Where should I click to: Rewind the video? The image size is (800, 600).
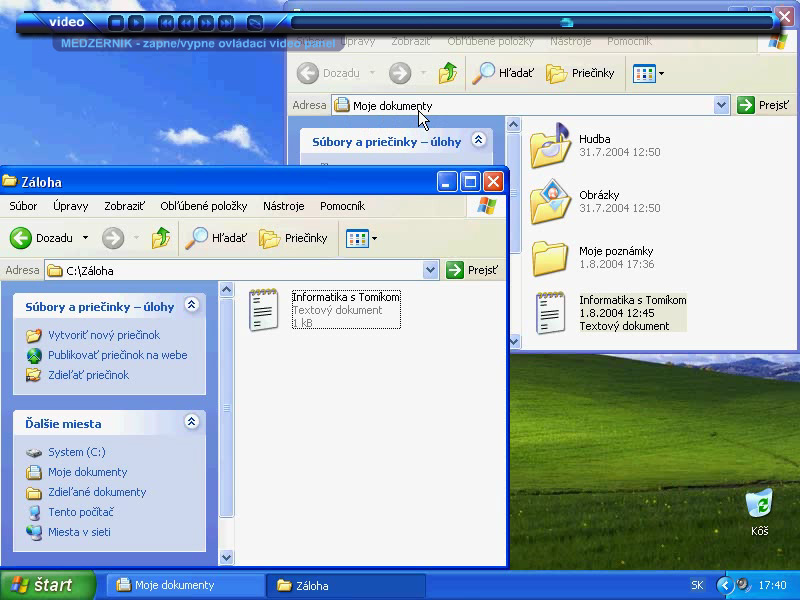(x=186, y=22)
